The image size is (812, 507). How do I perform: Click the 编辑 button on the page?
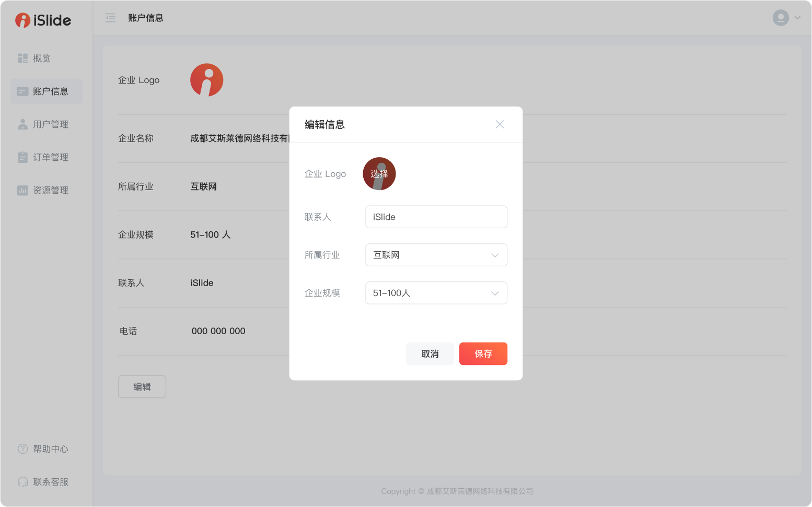pyautogui.click(x=142, y=387)
